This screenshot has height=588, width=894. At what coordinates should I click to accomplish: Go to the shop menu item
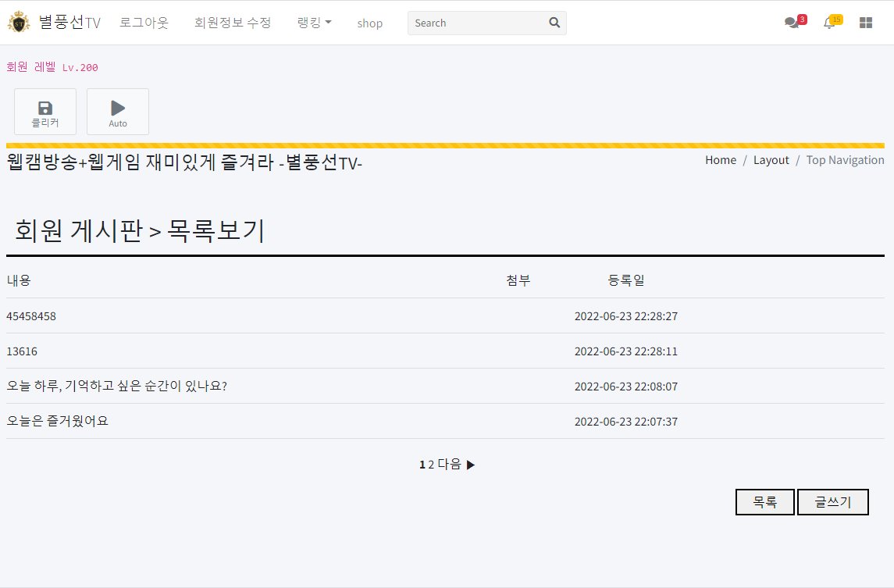click(369, 23)
